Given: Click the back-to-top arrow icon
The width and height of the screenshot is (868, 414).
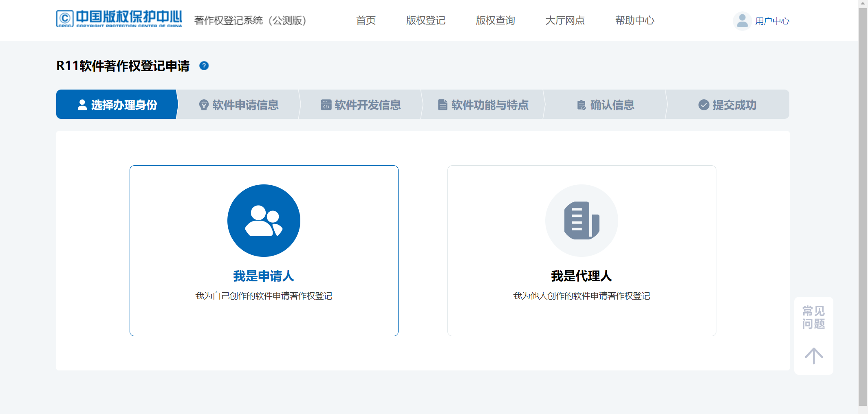Looking at the screenshot, I should (814, 356).
